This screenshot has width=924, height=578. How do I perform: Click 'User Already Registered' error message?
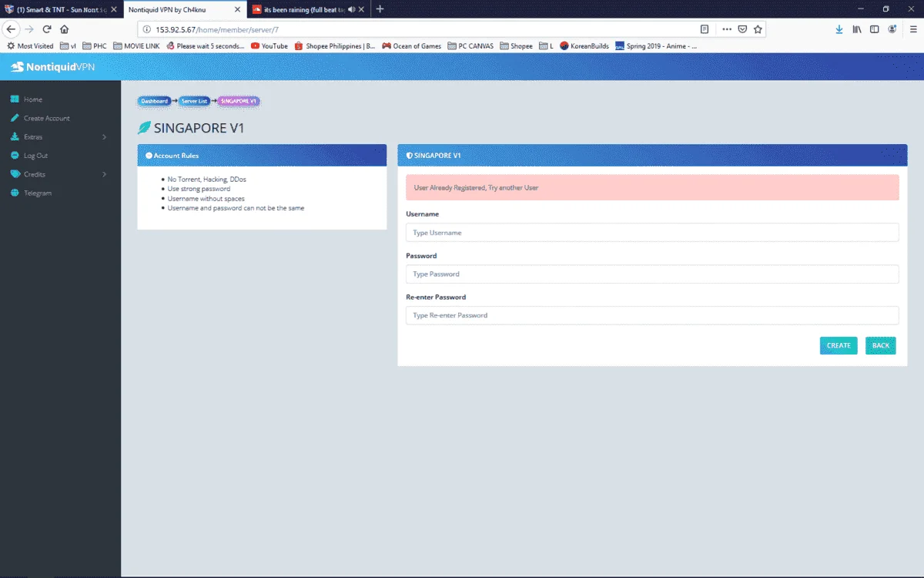coord(652,187)
